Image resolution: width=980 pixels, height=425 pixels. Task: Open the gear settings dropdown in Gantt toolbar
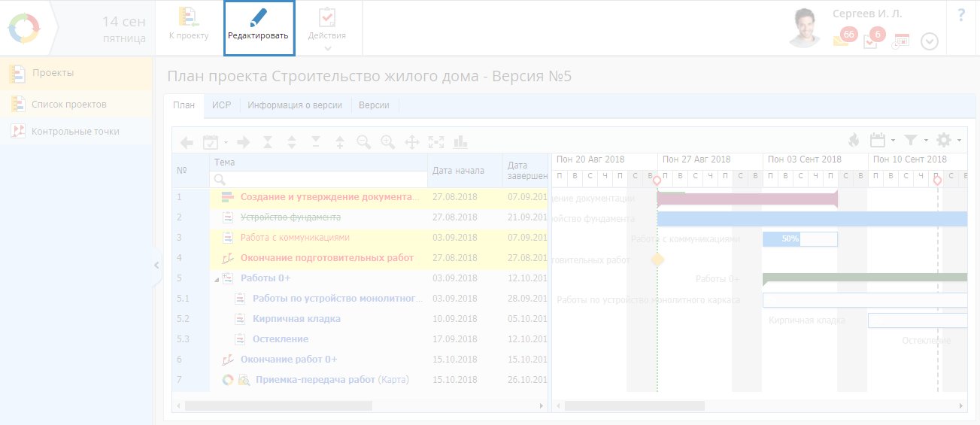pos(946,140)
